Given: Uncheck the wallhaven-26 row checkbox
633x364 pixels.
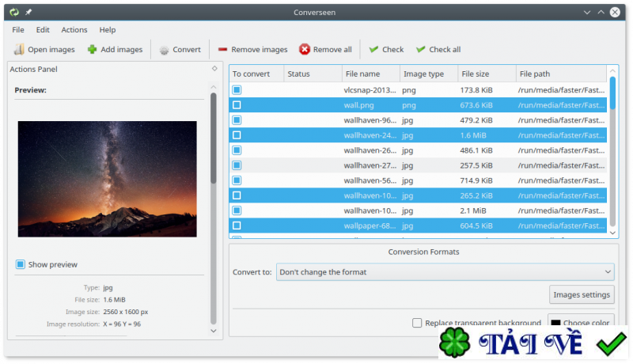Looking at the screenshot, I should click(237, 150).
